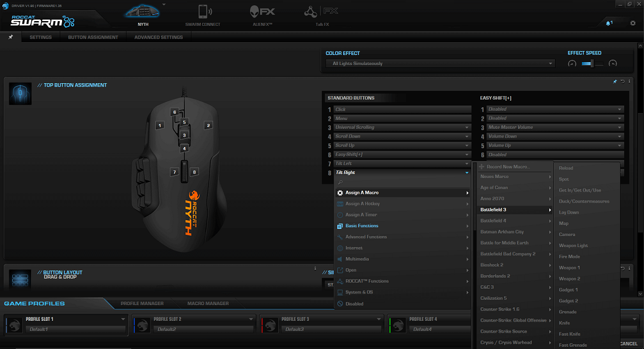The image size is (644, 349).
Task: Open Easy-Shift Mute Master Volume dropdown
Action: (x=555, y=127)
